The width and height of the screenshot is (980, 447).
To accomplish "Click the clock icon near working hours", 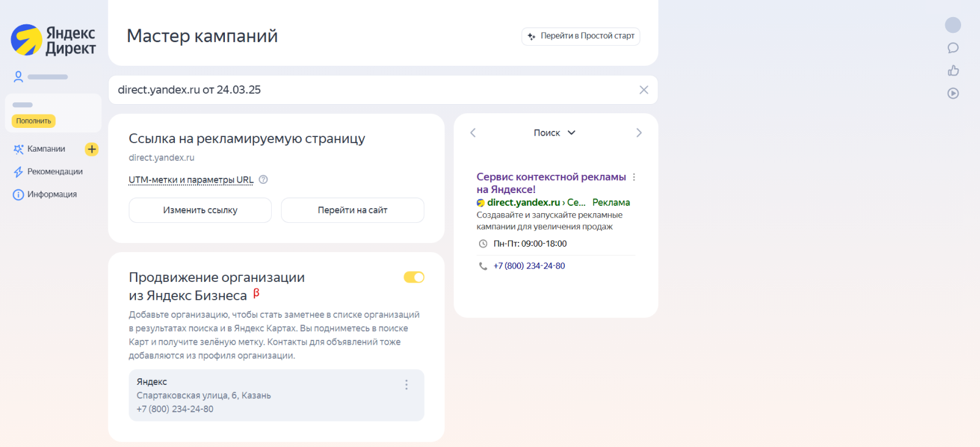I will pos(483,244).
